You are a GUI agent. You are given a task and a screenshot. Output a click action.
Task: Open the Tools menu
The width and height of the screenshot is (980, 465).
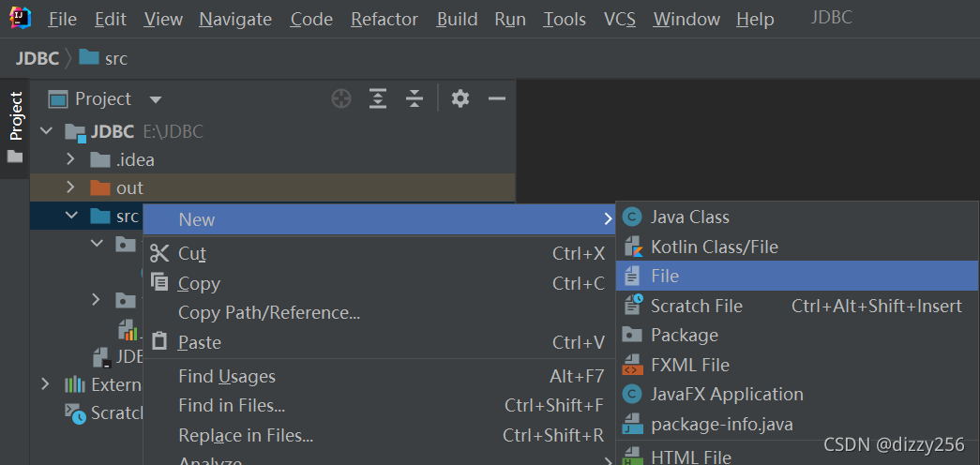click(565, 20)
